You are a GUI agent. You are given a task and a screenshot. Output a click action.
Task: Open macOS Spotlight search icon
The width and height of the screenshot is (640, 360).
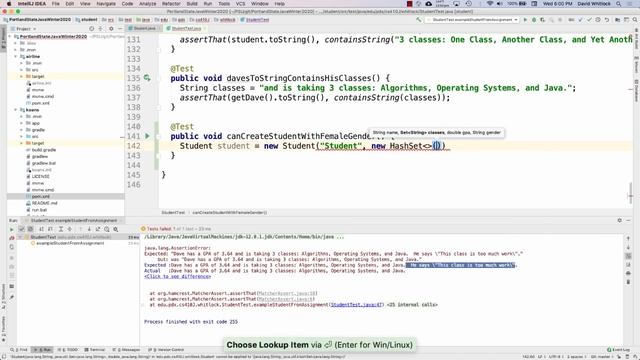pyautogui.click(x=619, y=4)
